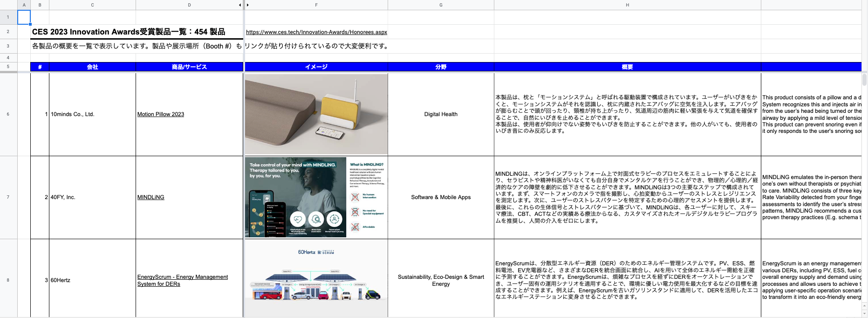This screenshot has height=318, width=868.
Task: Click the scroll down arrow button
Action: (x=864, y=313)
